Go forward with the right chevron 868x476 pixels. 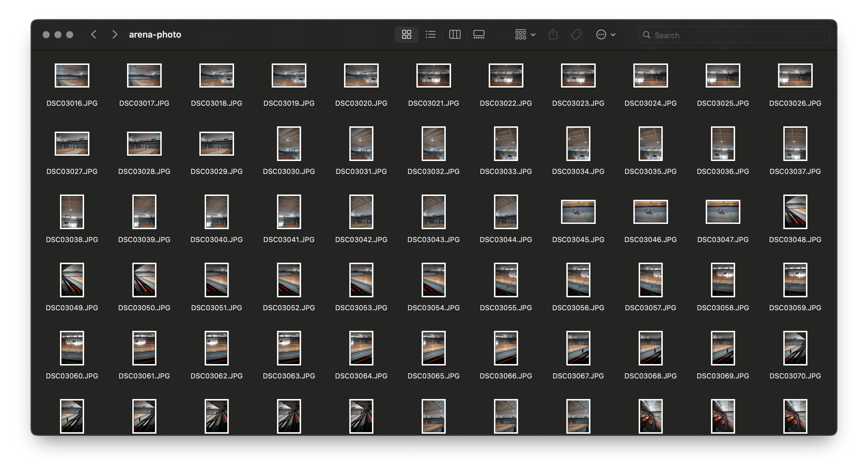coord(115,34)
